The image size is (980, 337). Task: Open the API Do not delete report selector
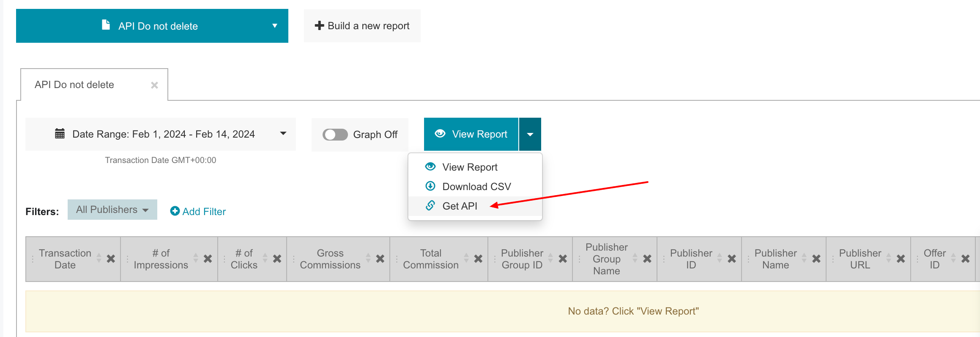[x=152, y=26]
